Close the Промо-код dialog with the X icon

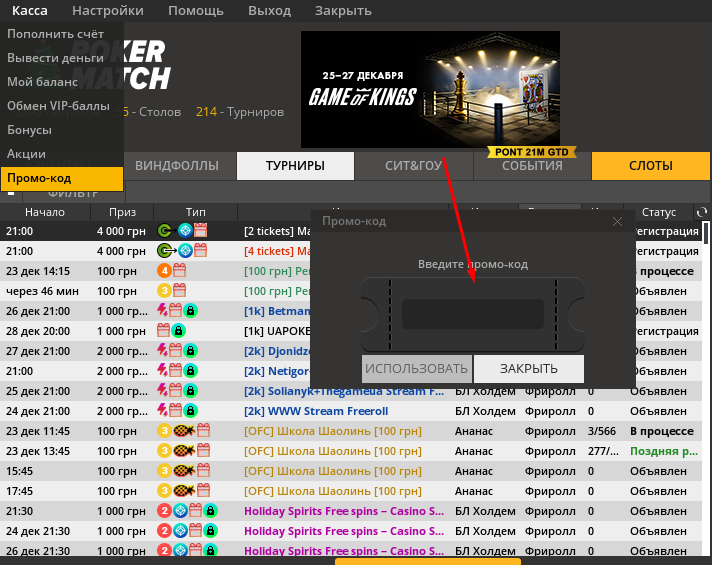(x=617, y=221)
